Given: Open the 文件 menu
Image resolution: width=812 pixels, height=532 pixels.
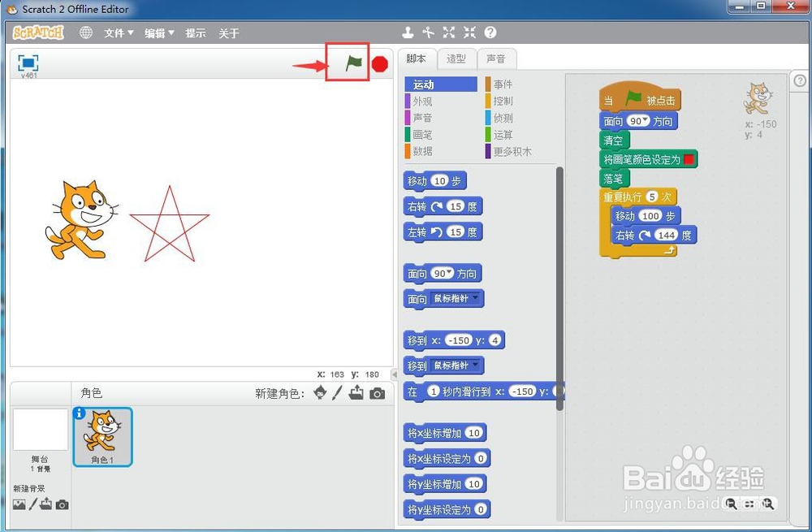Looking at the screenshot, I should (119, 33).
